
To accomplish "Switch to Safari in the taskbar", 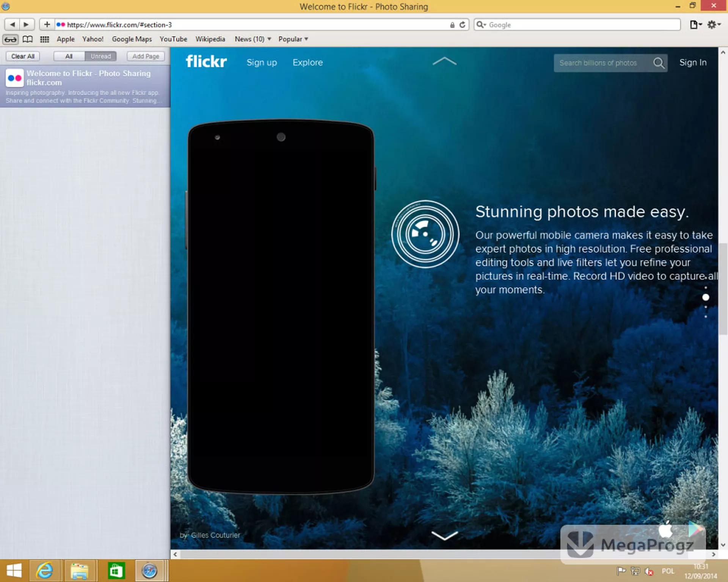I will (149, 571).
